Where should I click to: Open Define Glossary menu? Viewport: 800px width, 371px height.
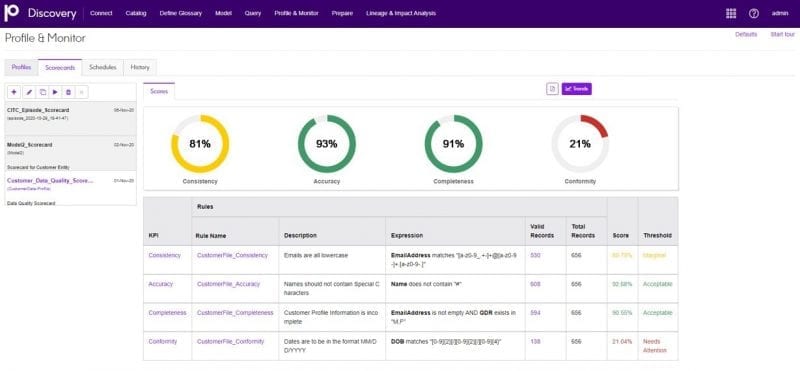[x=181, y=13]
